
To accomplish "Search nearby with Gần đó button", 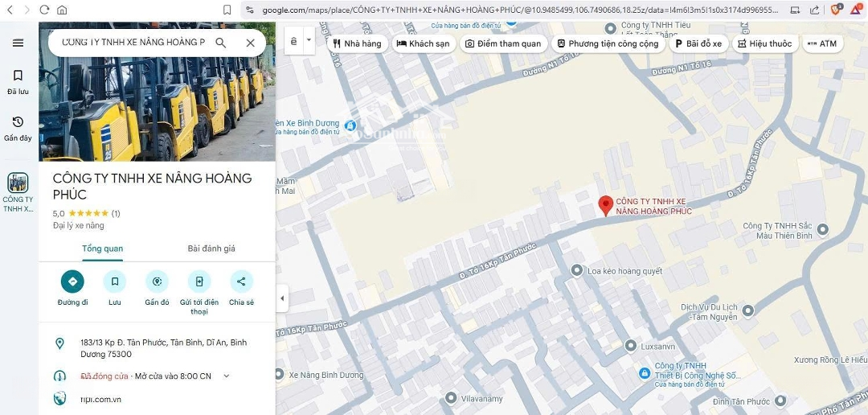I will [x=157, y=281].
